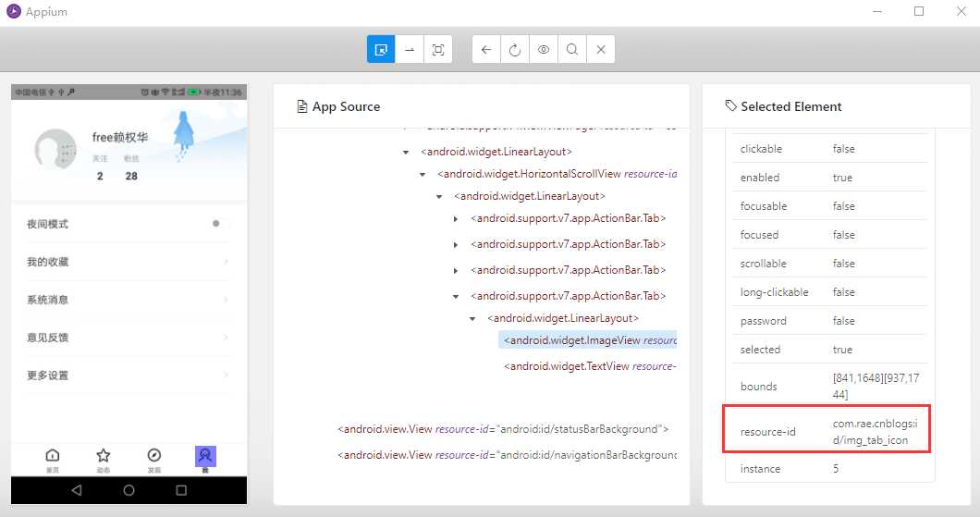Expand first ActionBar.Tab node
Viewport: 980px width, 517px height.
456,219
